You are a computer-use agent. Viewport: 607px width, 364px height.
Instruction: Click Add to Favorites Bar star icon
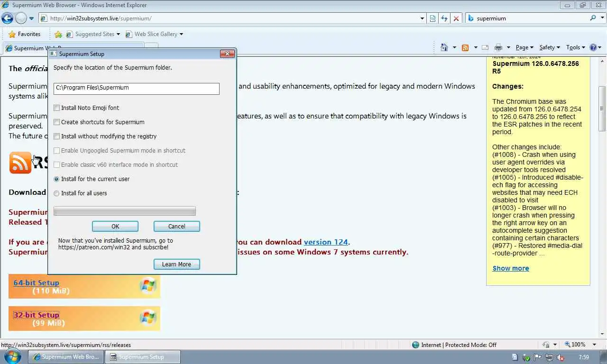tap(58, 34)
